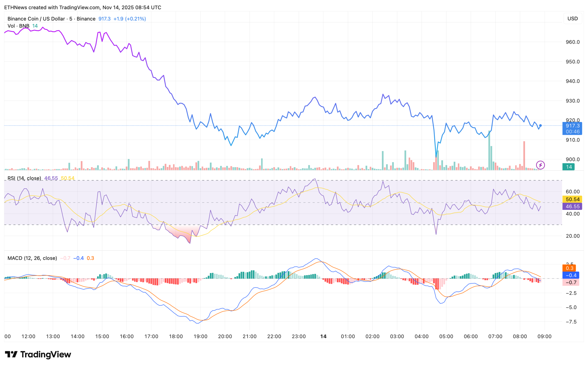
Task: Click the bold 14 date marker on time axis
Action: point(323,337)
